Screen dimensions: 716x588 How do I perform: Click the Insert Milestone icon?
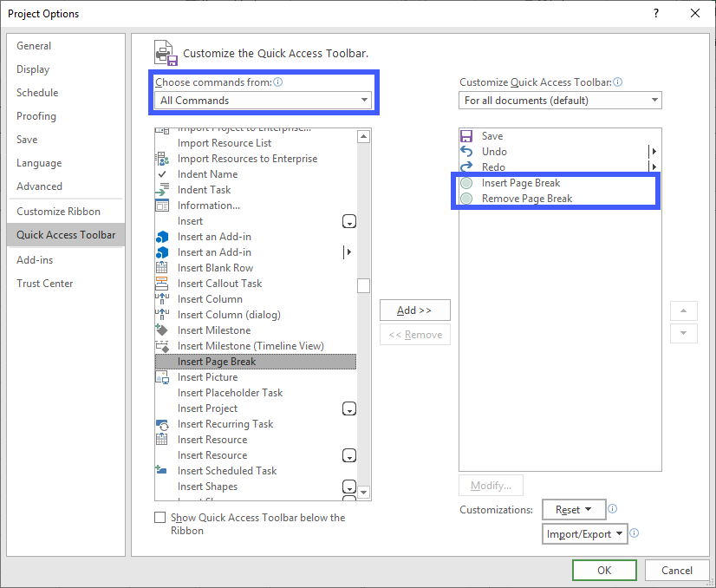(162, 330)
